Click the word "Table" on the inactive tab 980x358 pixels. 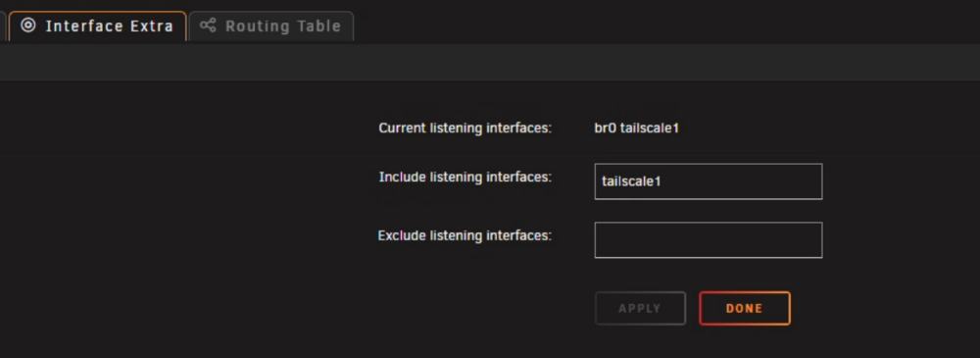(x=319, y=26)
